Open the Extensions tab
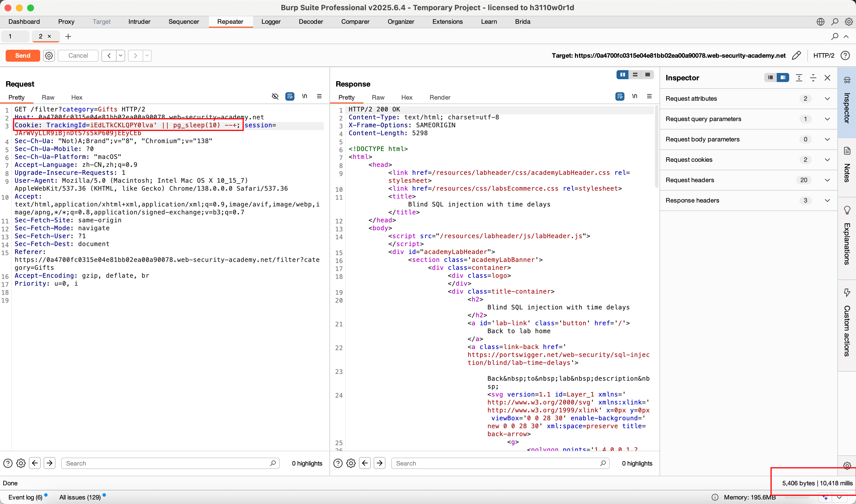 tap(448, 21)
